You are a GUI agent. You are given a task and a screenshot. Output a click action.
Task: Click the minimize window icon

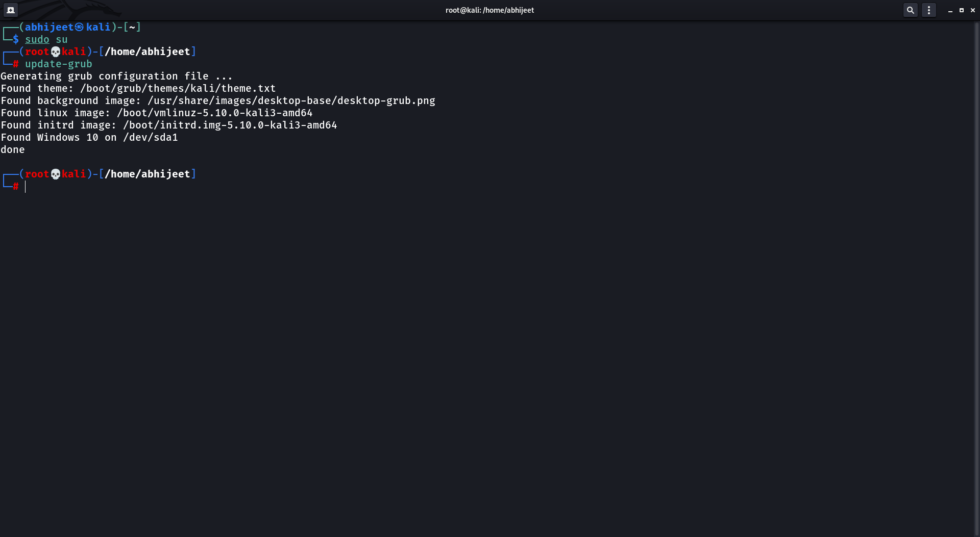950,10
